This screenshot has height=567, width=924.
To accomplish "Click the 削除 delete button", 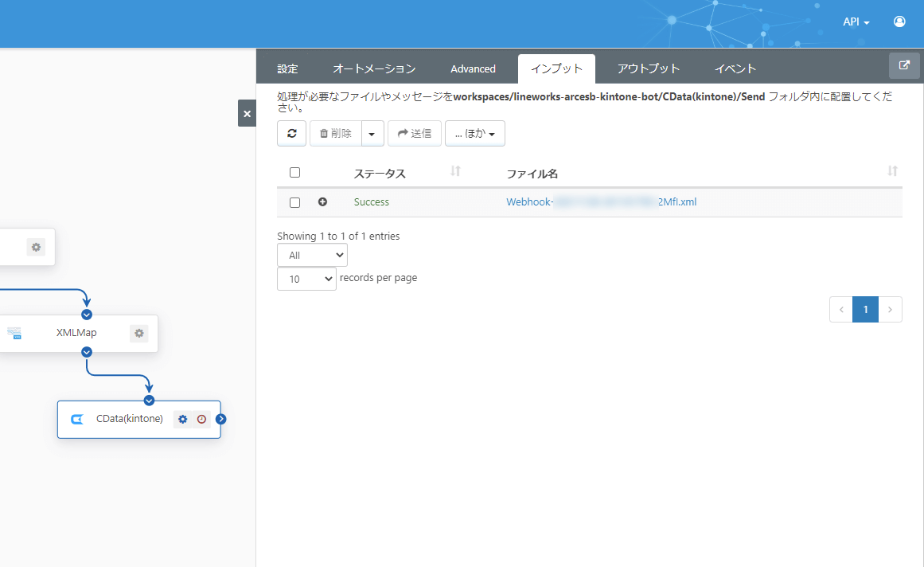I will tap(336, 133).
